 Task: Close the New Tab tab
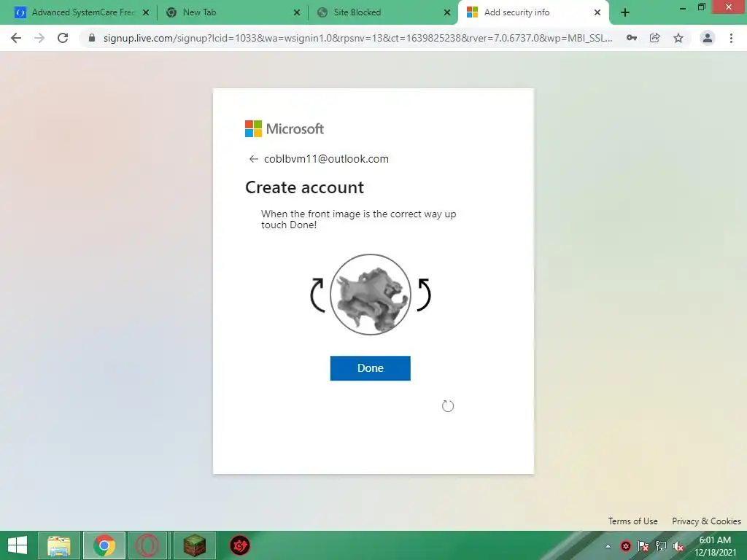click(297, 12)
